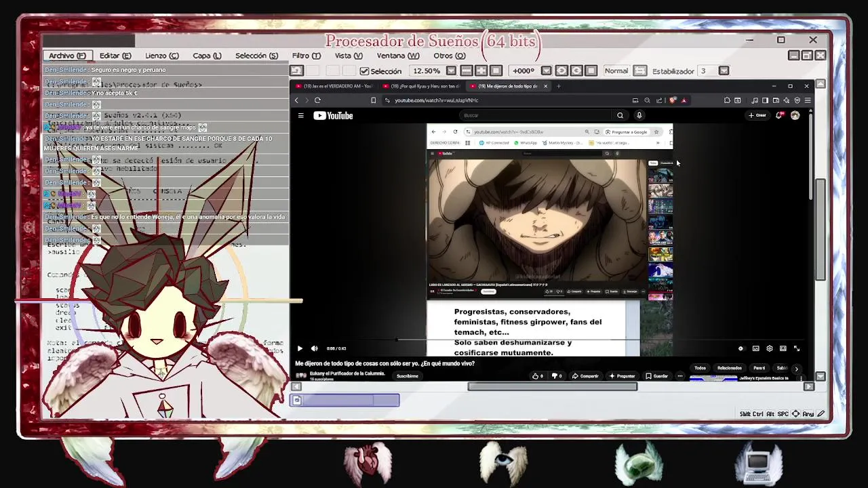Click the canvas horizontal scrollbar thumb

click(553, 386)
